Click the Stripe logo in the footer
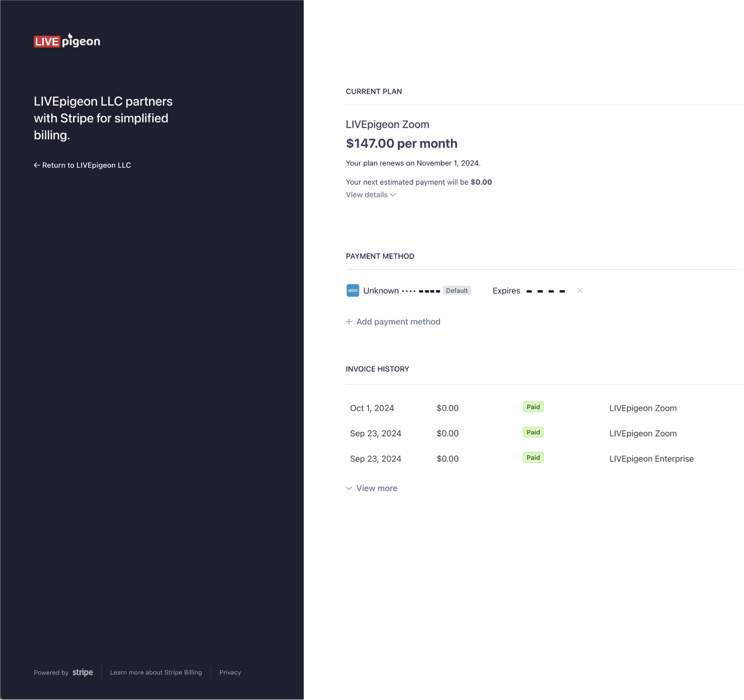Screen dimensions: 744x700 83,672
